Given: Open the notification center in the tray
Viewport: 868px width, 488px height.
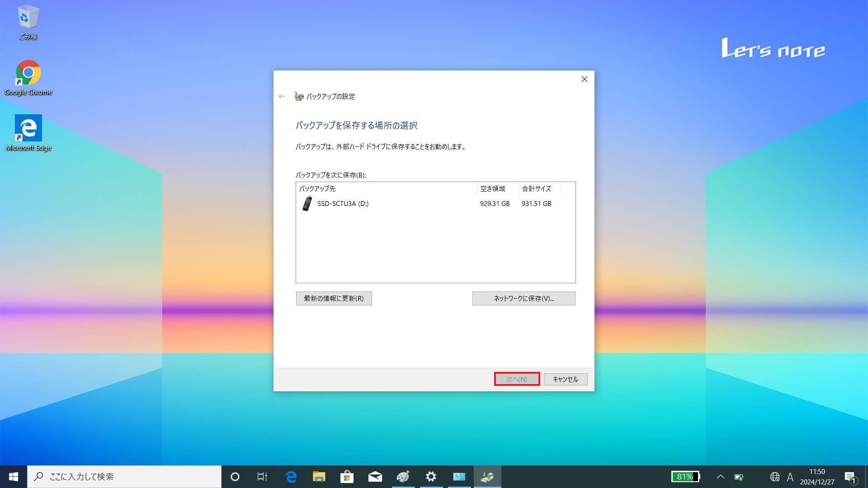Looking at the screenshot, I should [x=852, y=476].
